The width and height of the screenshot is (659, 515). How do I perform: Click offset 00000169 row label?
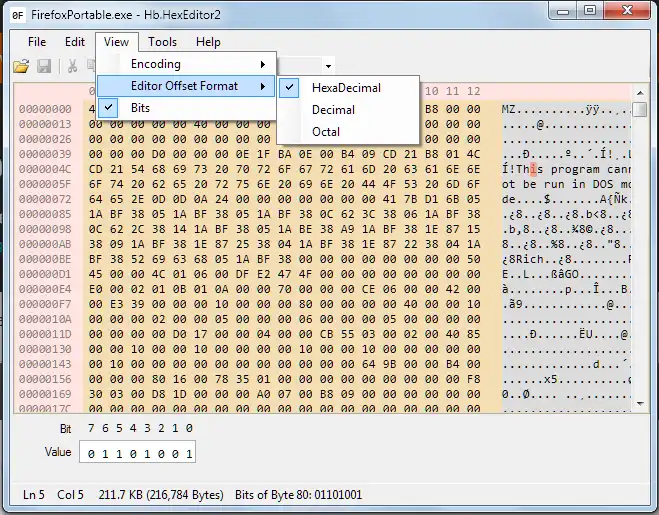pos(45,394)
